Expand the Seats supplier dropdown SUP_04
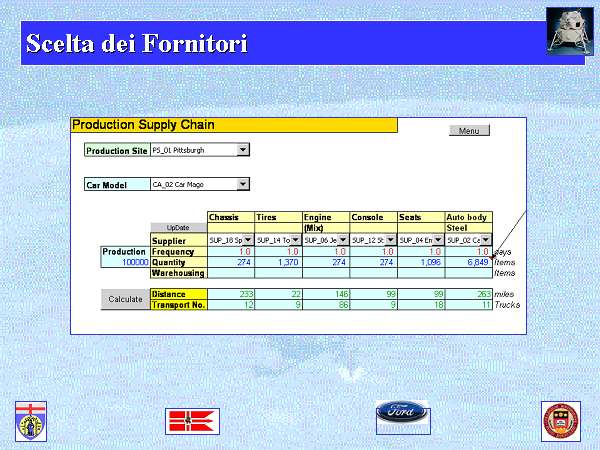This screenshot has height=450, width=600. [x=438, y=240]
